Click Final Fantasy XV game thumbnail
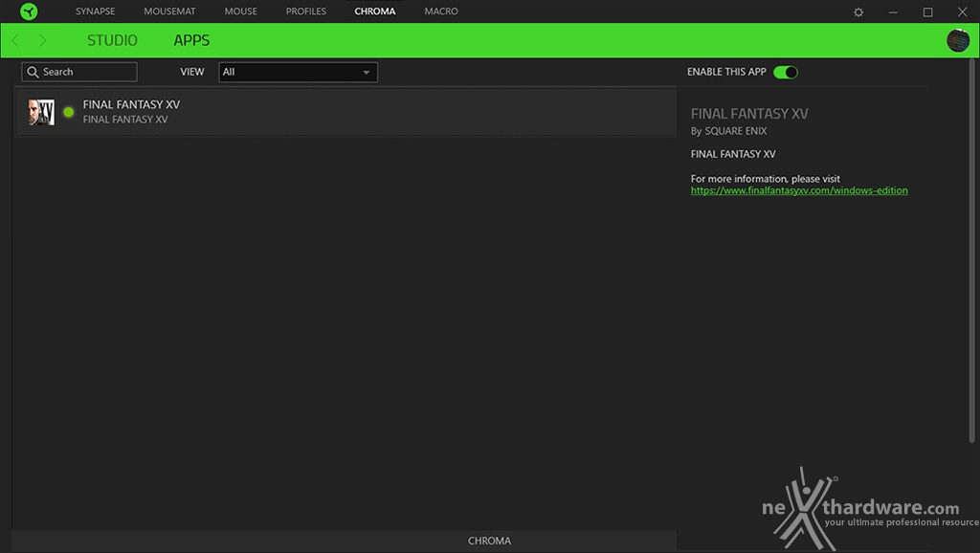 tap(41, 112)
